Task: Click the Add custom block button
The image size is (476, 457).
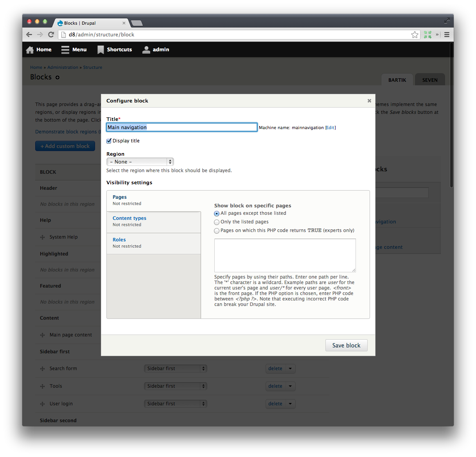Action: pyautogui.click(x=65, y=146)
